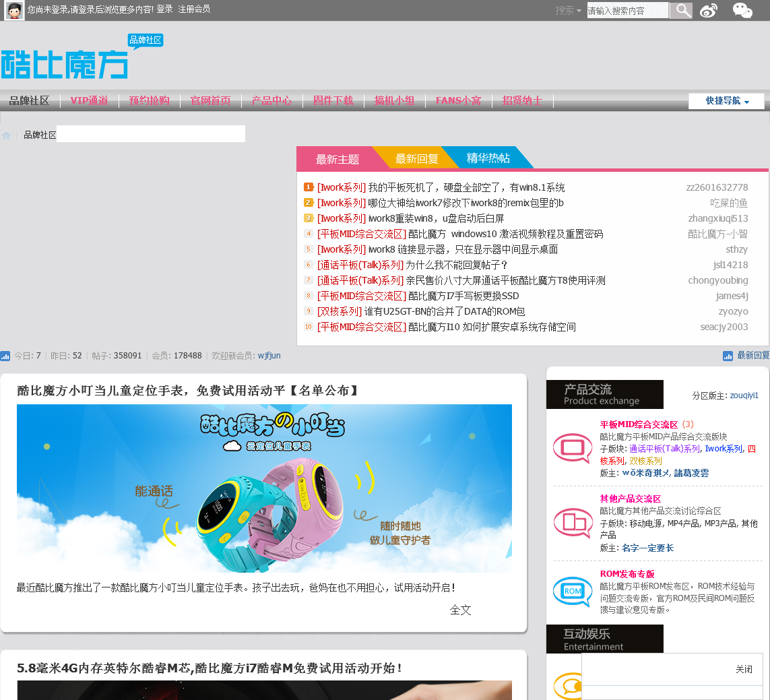770x700 pixels.
Task: Open the 小叮当儿童定位手表 article title
Action: click(x=189, y=391)
